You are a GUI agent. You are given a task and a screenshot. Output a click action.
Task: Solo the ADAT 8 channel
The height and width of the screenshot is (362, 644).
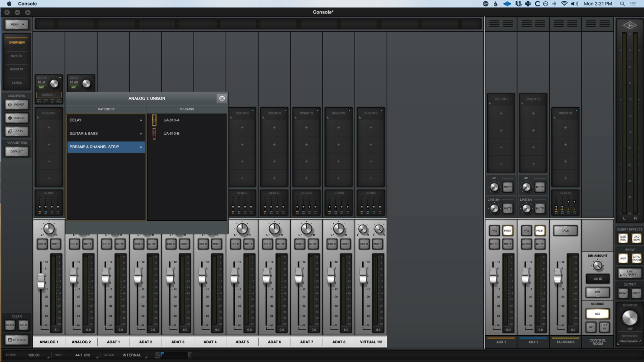click(332, 244)
